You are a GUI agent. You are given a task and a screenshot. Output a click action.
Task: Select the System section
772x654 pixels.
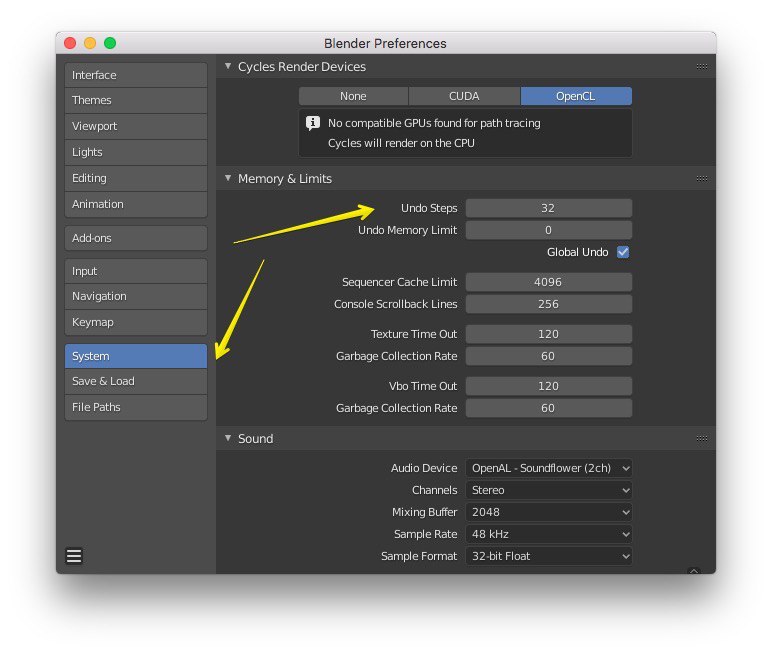pos(136,356)
